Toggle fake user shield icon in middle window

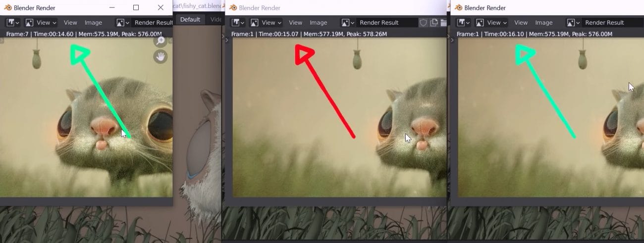coord(423,22)
